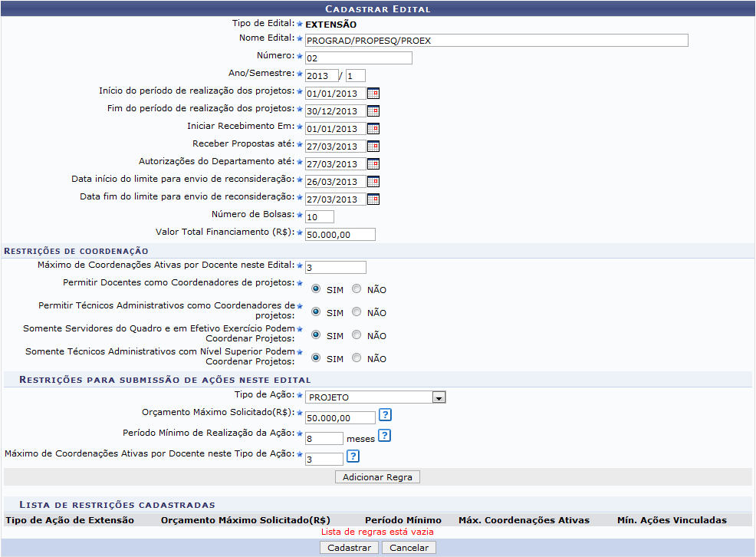Click help icon next to Orçamento Máximo Solicitado
Screen dimensions: 756x557
[386, 415]
